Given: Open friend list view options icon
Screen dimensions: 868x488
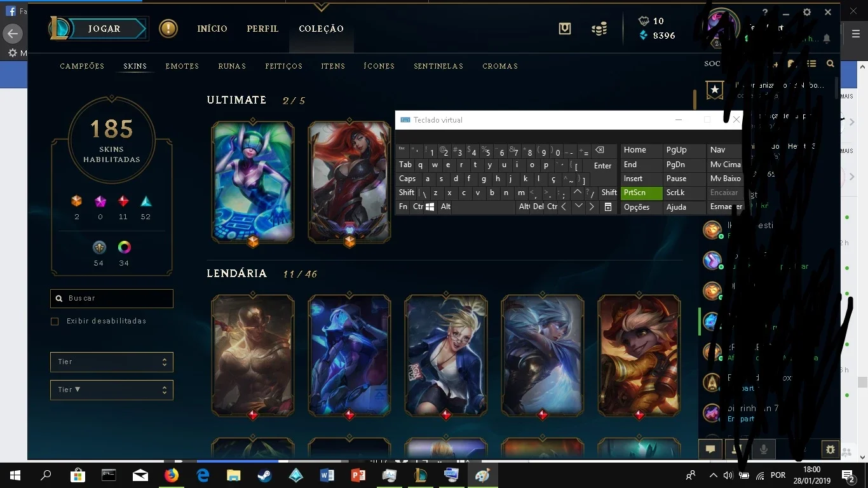Looking at the screenshot, I should click(811, 64).
